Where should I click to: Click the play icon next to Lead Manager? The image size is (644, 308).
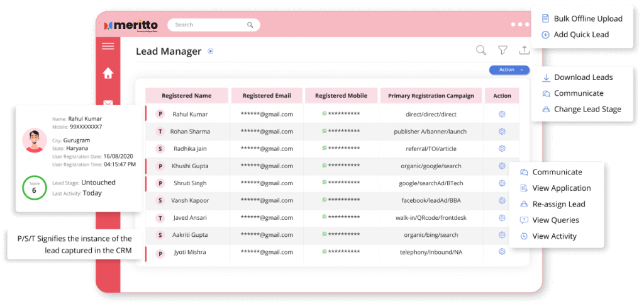[x=211, y=52]
